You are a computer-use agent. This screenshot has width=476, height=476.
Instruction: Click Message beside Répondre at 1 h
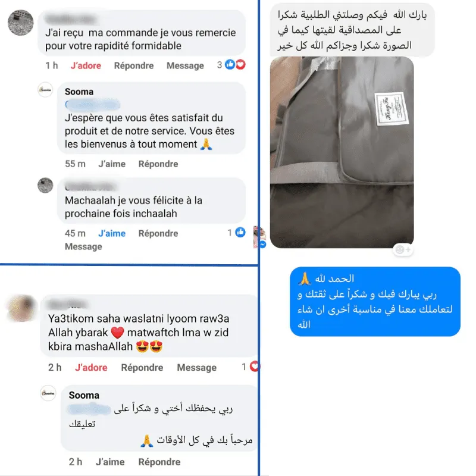[185, 65]
